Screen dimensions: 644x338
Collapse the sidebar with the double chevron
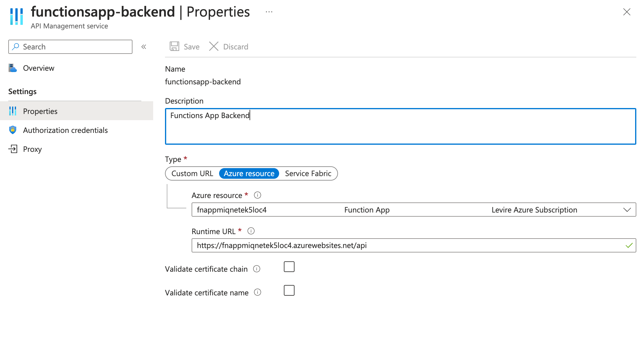pos(144,47)
